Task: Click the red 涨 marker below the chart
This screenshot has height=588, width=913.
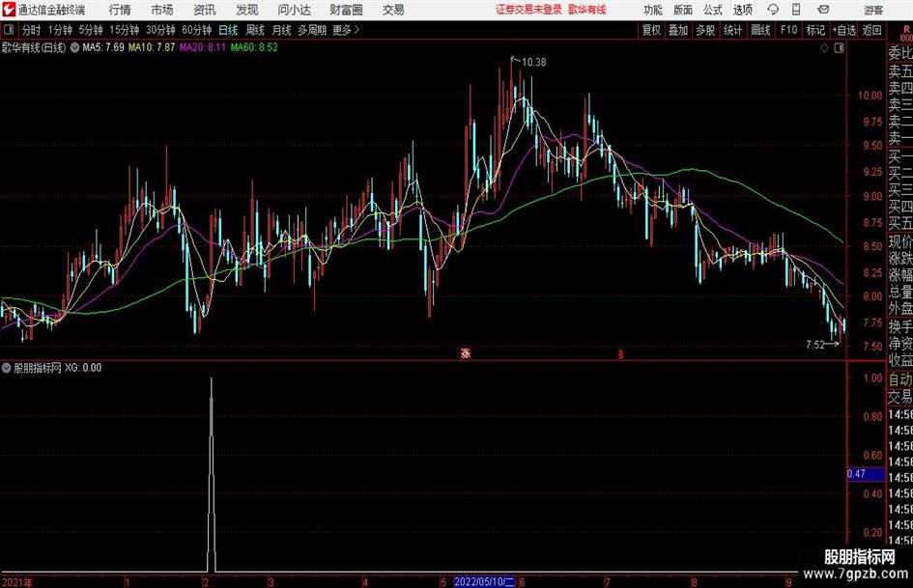Action: point(466,353)
